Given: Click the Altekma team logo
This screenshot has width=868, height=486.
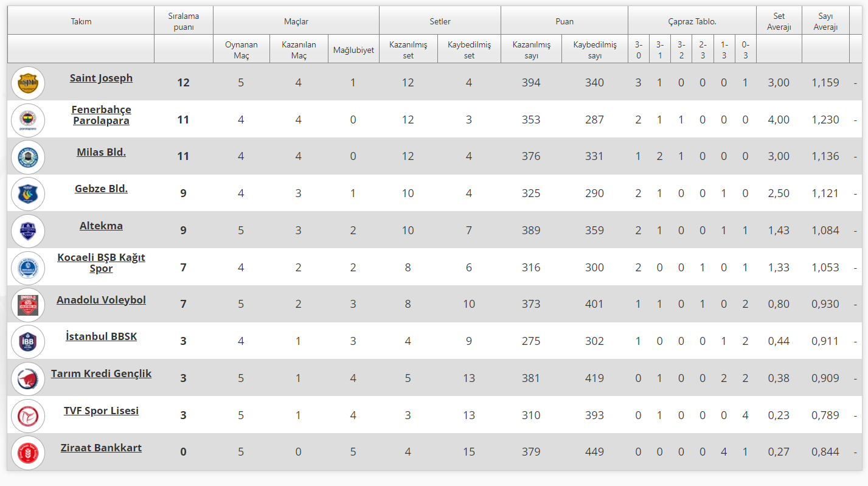Looking at the screenshot, I should [x=28, y=231].
